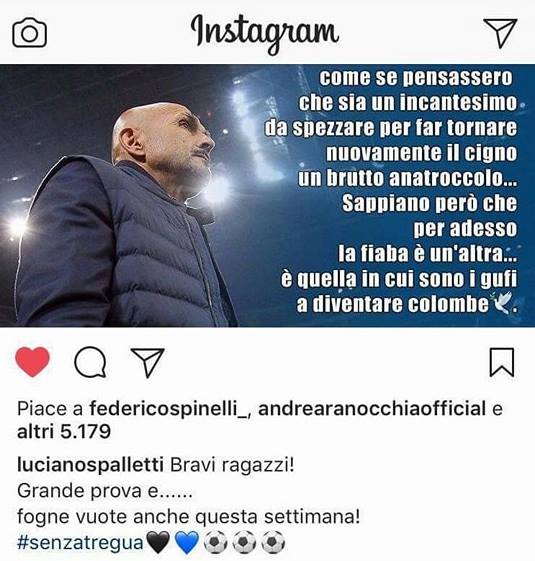The height and width of the screenshot is (561, 535).
Task: Tap the caption text "Bravi ragazzi!"
Action: click(233, 465)
